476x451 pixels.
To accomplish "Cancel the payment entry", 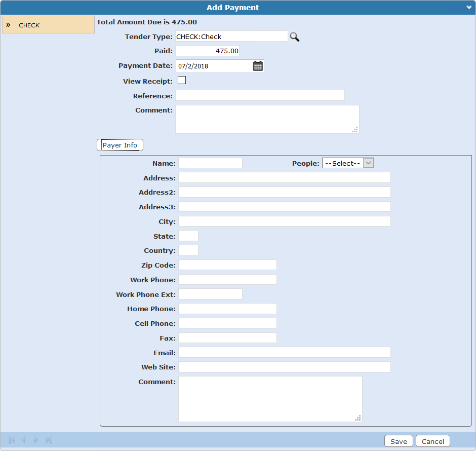I will [433, 441].
